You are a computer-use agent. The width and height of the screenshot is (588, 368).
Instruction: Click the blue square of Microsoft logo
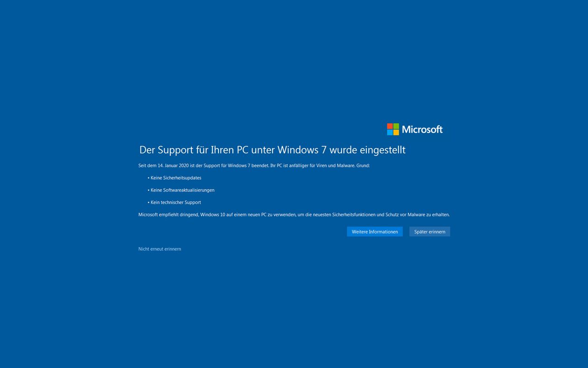(390, 133)
